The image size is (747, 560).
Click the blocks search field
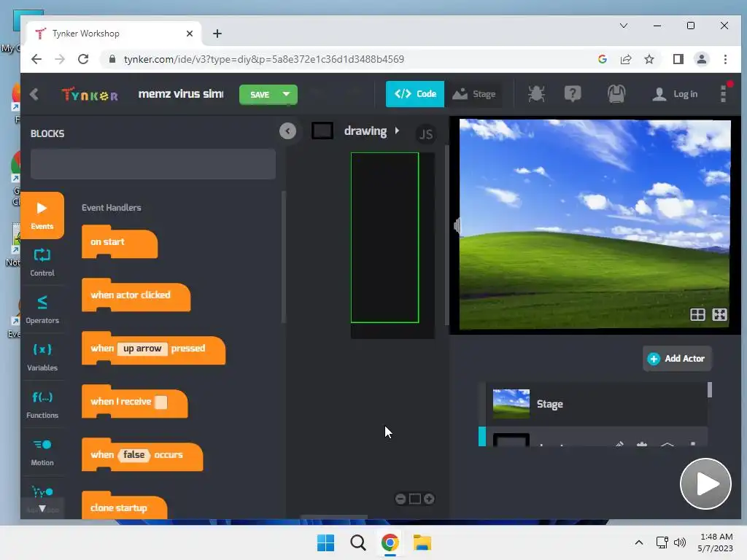[x=153, y=164]
